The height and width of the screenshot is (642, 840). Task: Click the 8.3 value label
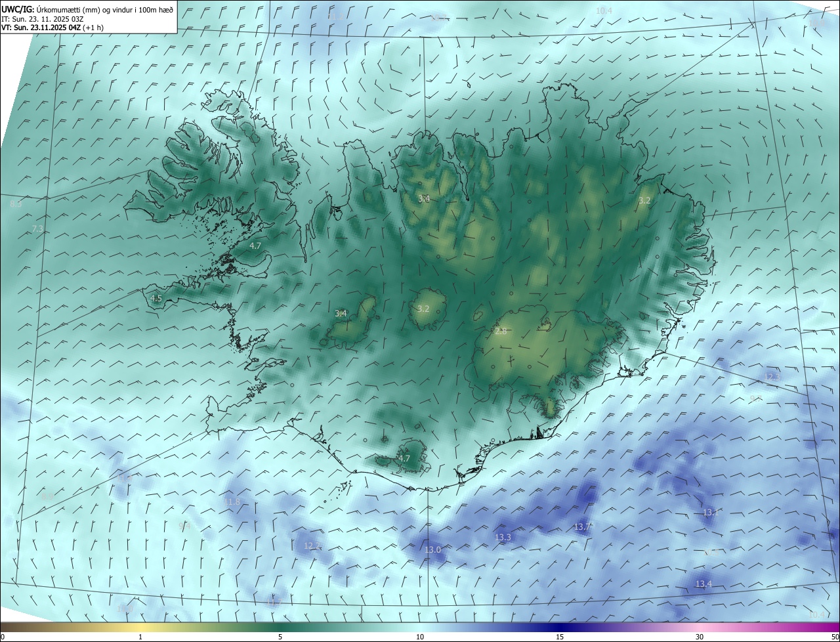click(x=16, y=204)
